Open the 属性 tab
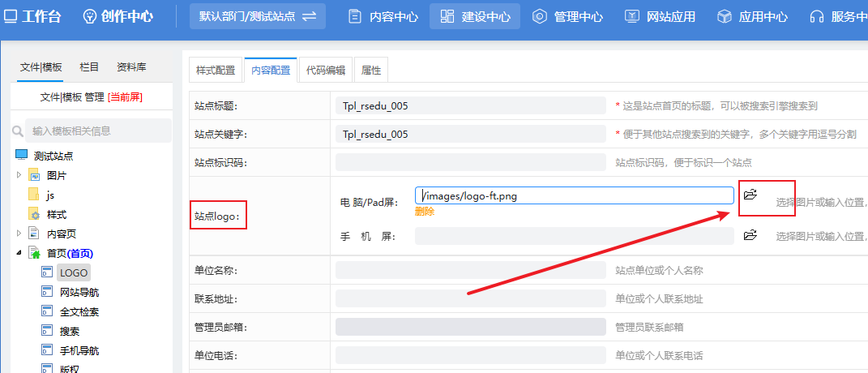868x373 pixels. tap(371, 71)
